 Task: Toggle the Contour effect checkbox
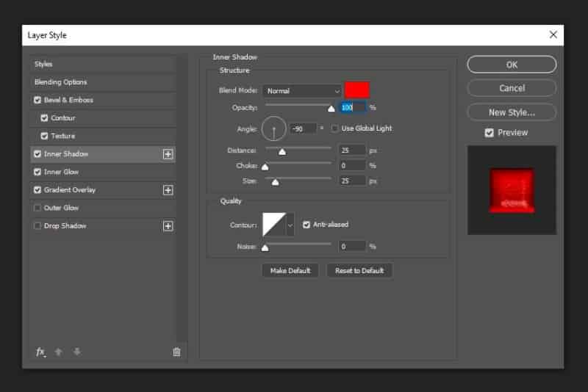pos(44,118)
